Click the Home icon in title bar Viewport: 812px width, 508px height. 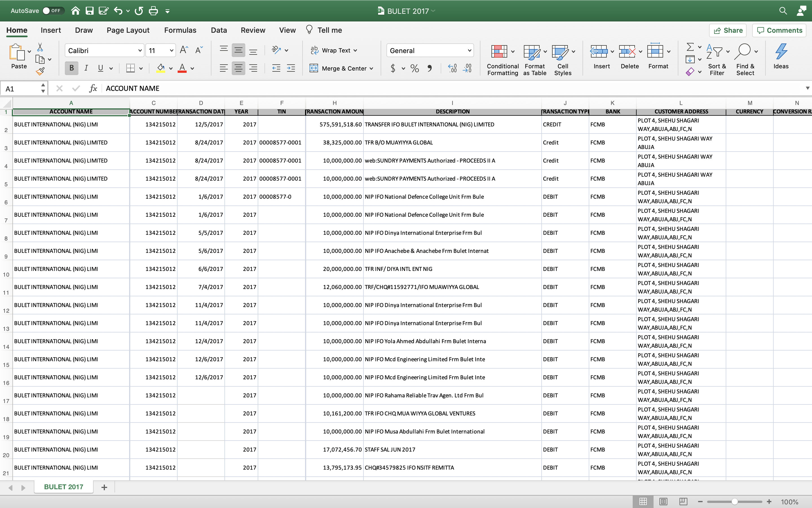click(x=76, y=11)
